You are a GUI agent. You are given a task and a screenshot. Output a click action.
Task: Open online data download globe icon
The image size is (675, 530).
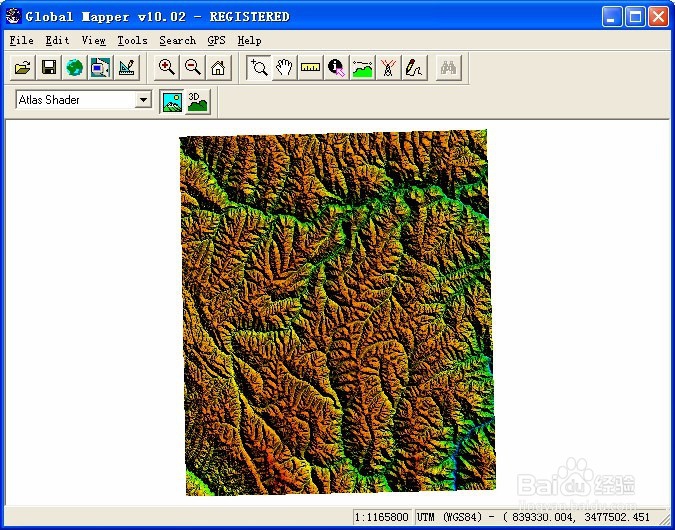click(x=74, y=68)
